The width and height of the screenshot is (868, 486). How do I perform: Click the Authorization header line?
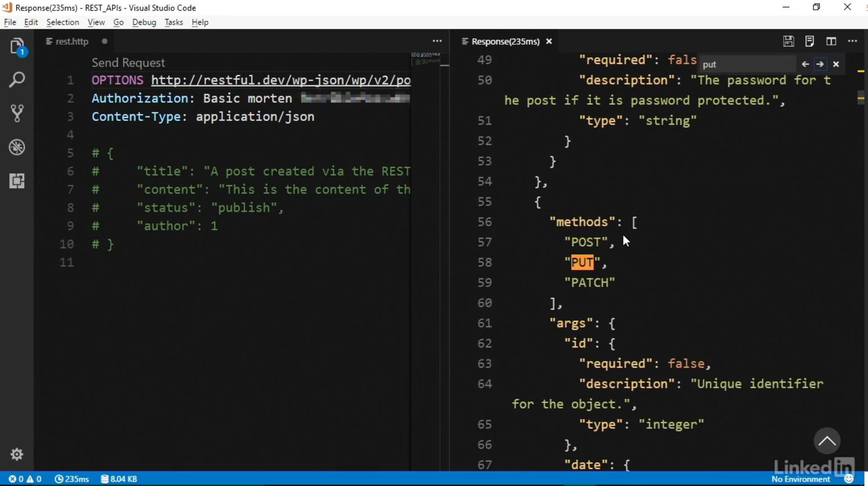coord(251,98)
